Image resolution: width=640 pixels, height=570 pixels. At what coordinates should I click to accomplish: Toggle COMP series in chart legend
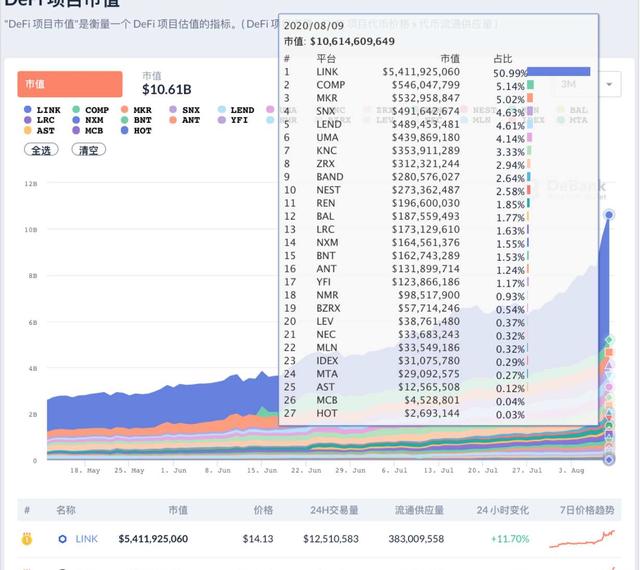(x=91, y=110)
